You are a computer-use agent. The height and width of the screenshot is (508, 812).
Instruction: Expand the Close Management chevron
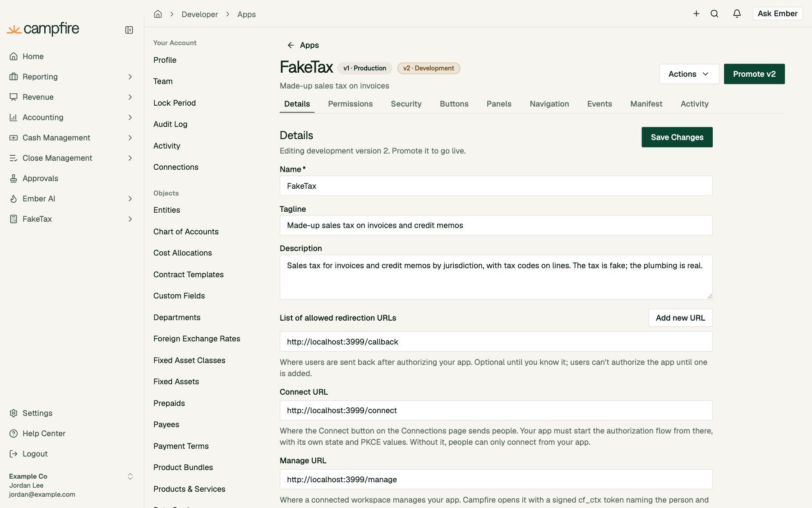click(x=130, y=158)
